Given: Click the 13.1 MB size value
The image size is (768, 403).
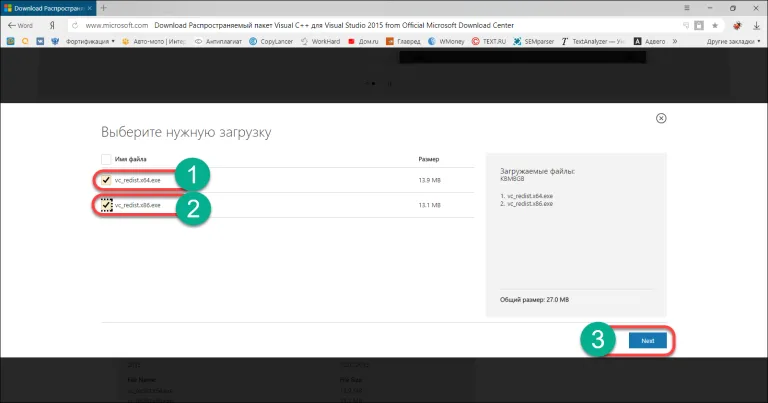Looking at the screenshot, I should (x=430, y=205).
